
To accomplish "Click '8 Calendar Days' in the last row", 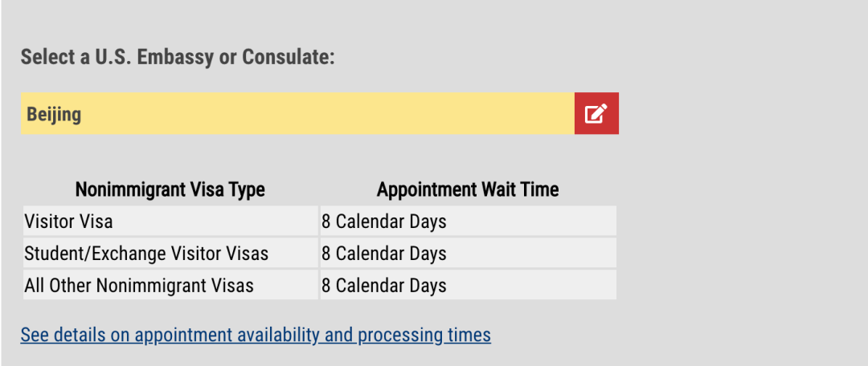I will pyautogui.click(x=384, y=285).
